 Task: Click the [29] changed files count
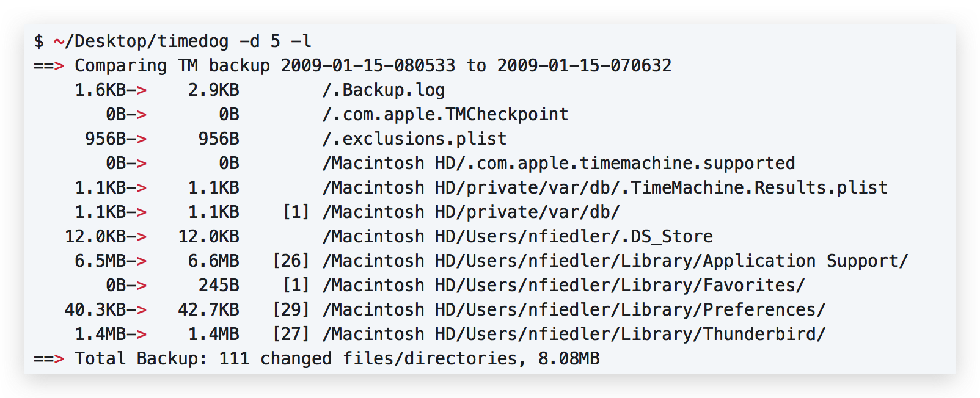tap(291, 309)
